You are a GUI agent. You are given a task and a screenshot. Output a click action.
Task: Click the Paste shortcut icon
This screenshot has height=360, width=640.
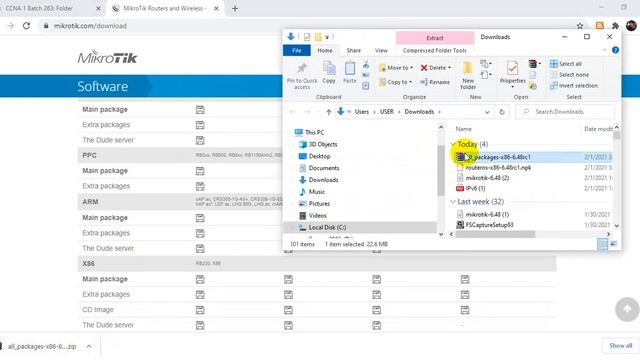pos(366,86)
